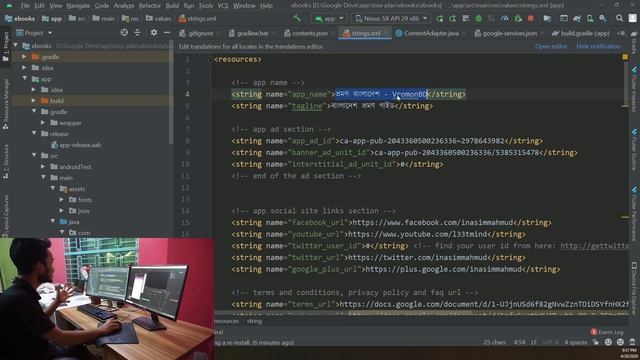Collapse the ebooks root folder
640x360 pixels.
[16, 46]
